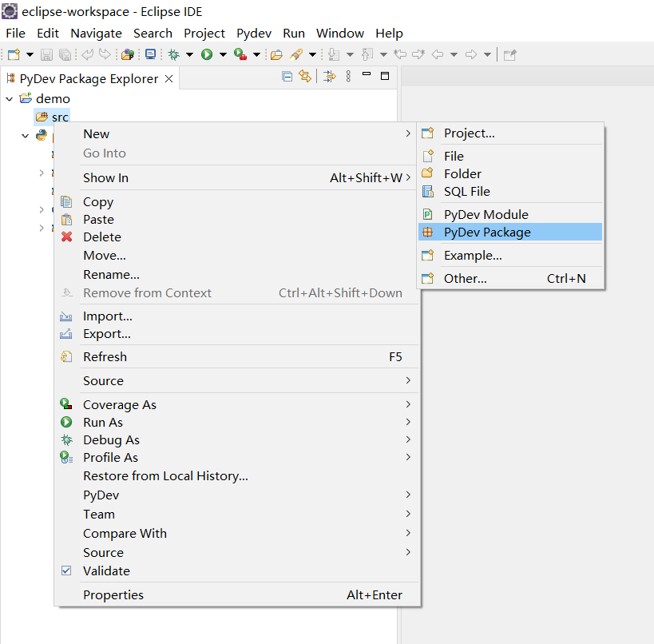Select the PyDev Package Explorer tab

point(89,78)
